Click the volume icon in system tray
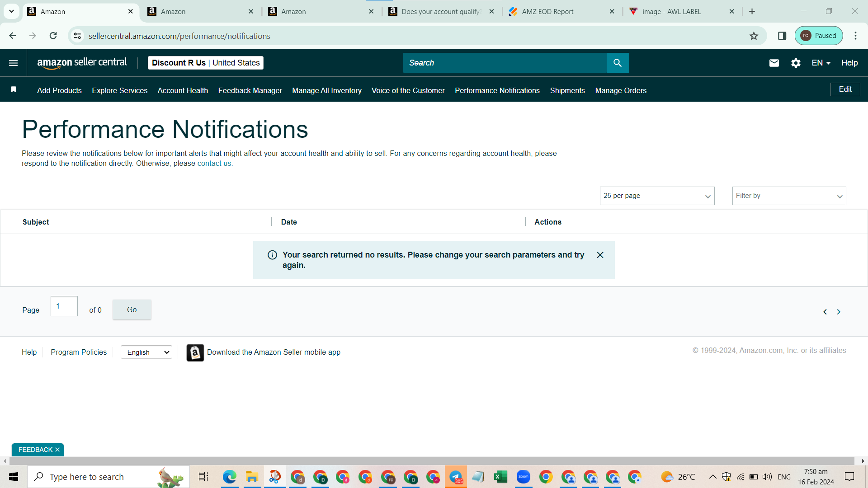Image resolution: width=868 pixels, height=488 pixels. (767, 477)
